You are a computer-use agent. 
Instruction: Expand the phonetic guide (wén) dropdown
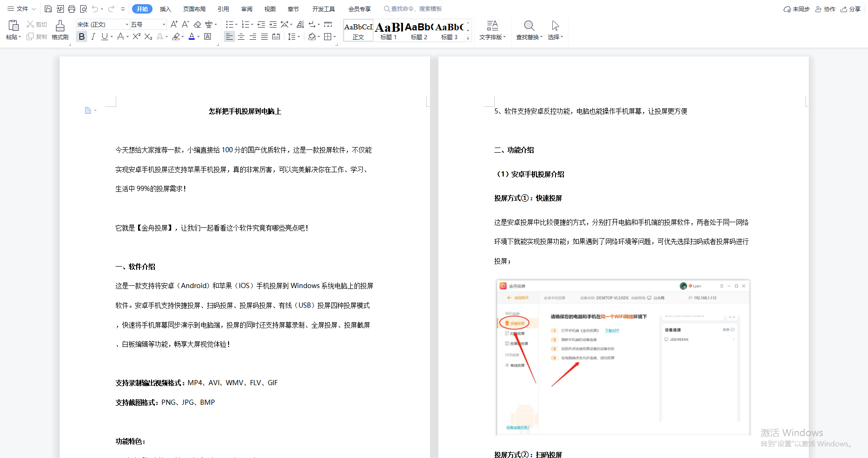215,24
